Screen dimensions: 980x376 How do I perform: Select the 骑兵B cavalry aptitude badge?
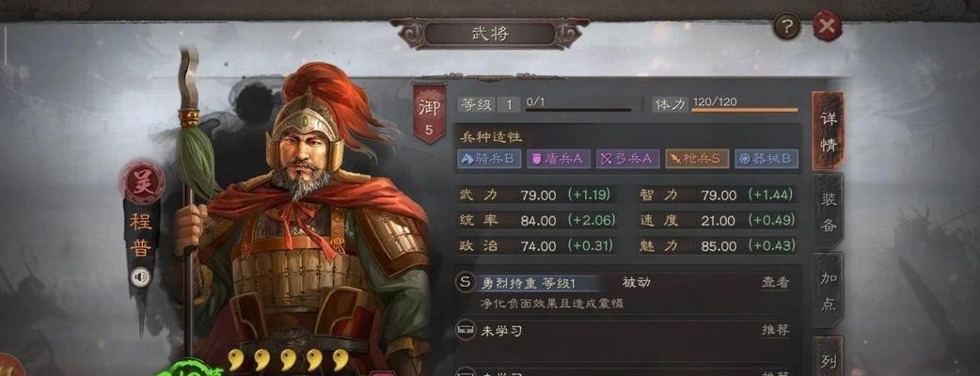tap(489, 159)
